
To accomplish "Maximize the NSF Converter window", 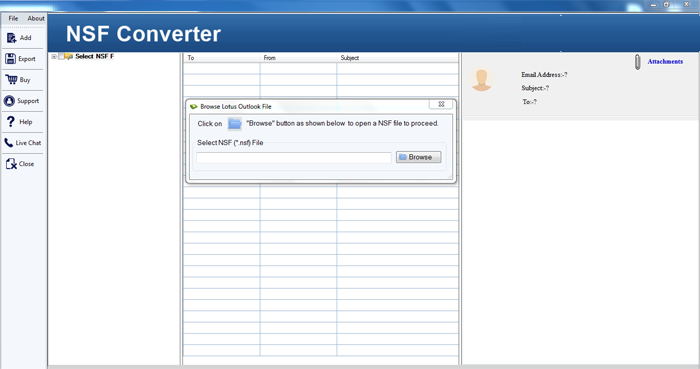I will tap(667, 4).
